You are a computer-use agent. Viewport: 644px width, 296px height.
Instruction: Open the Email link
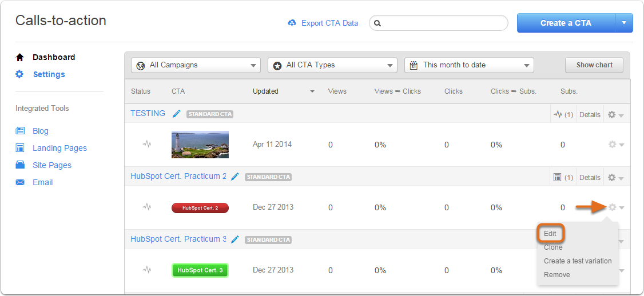click(43, 182)
